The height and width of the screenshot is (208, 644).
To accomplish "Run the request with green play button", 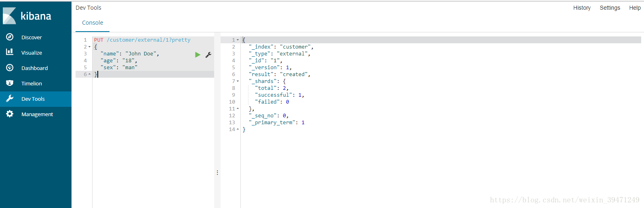I will pyautogui.click(x=198, y=55).
